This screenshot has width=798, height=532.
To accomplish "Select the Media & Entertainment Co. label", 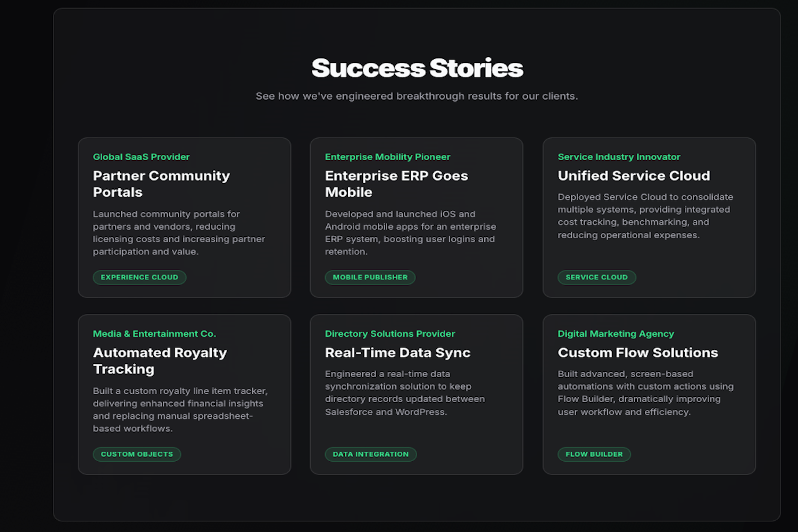I will (x=154, y=334).
